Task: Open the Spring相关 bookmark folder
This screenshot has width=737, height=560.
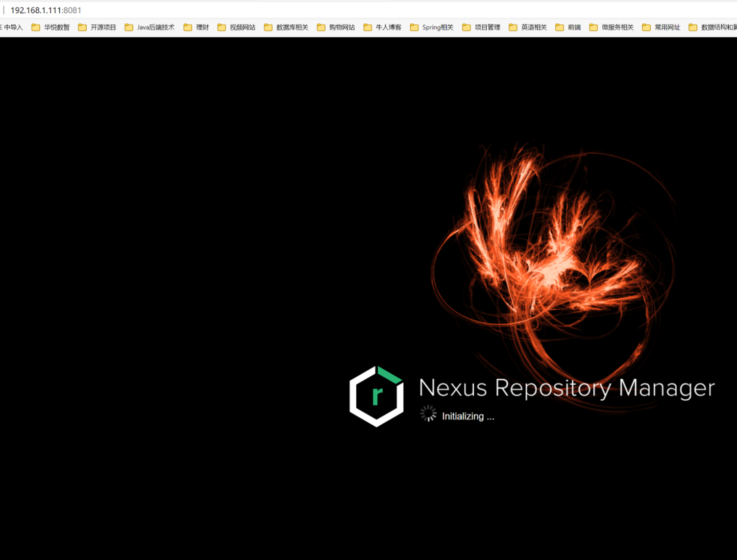Action: click(432, 27)
